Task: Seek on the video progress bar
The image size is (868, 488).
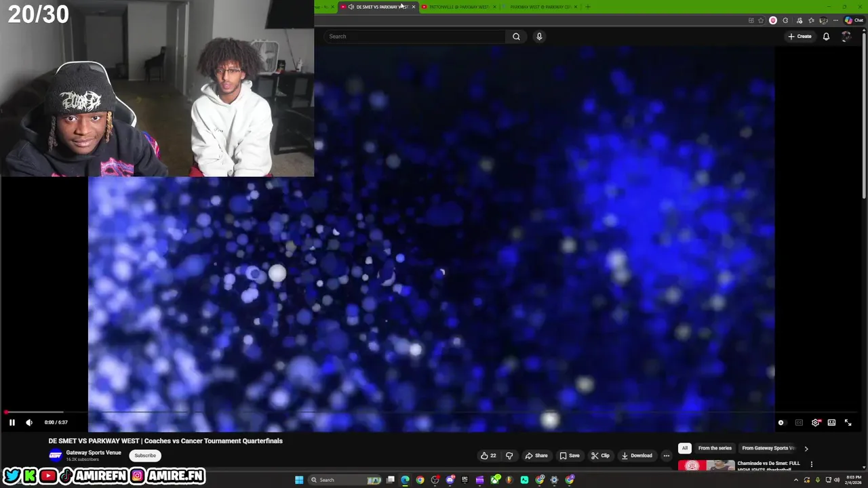Action: coord(431,412)
